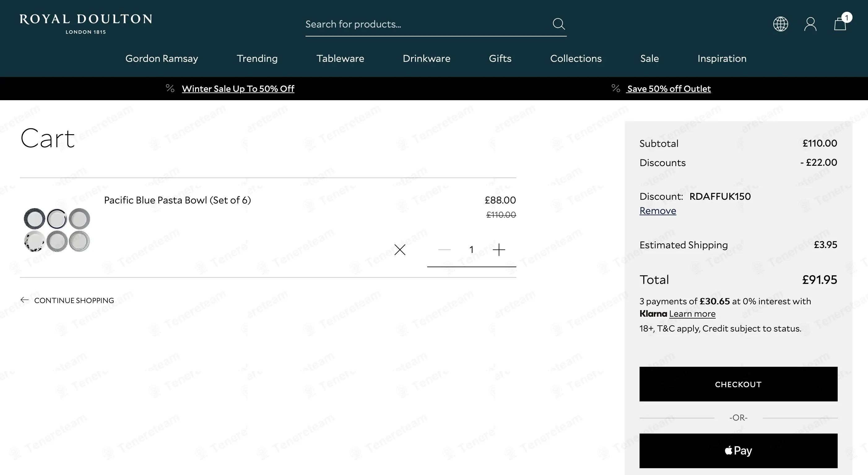Click the Discounts - £22.00 value
This screenshot has height=475, width=868.
[x=819, y=163]
